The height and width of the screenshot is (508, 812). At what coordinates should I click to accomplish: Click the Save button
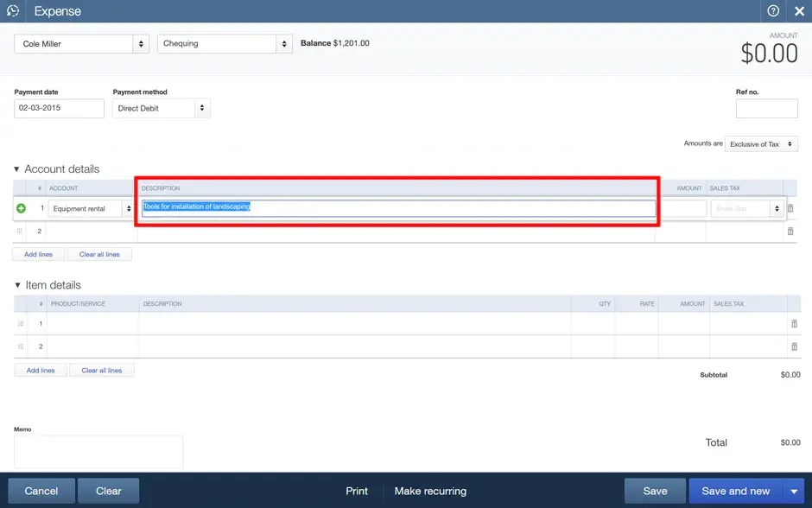pyautogui.click(x=655, y=491)
